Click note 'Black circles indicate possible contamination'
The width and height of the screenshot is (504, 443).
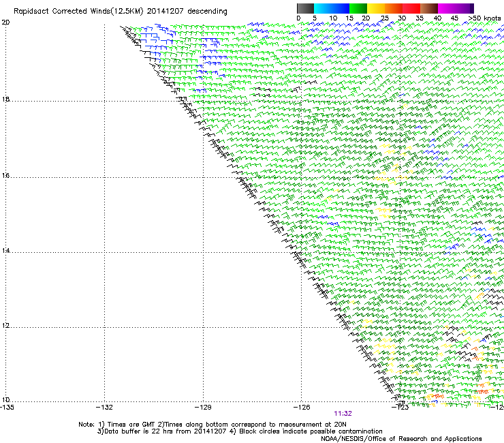pyautogui.click(x=311, y=431)
